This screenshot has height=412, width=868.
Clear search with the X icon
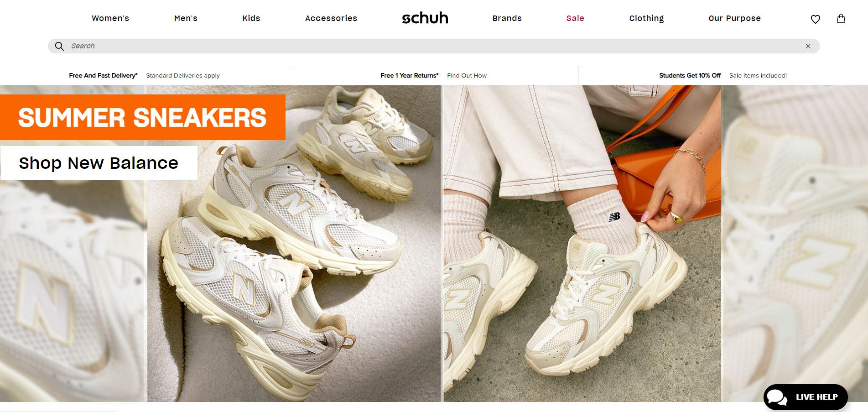pos(808,46)
